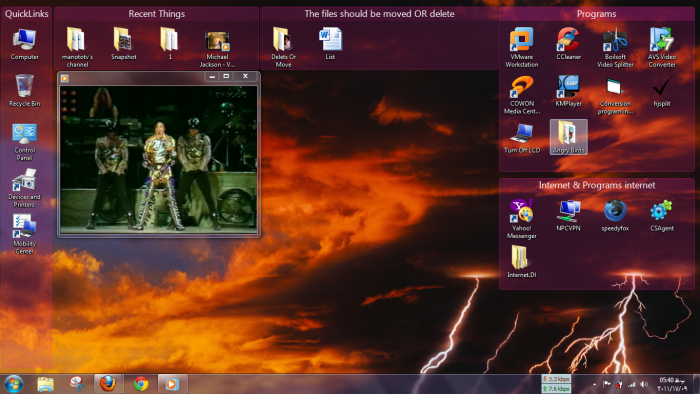This screenshot has height=394, width=700.
Task: Open Snipping Tool from taskbar
Action: pos(77,384)
